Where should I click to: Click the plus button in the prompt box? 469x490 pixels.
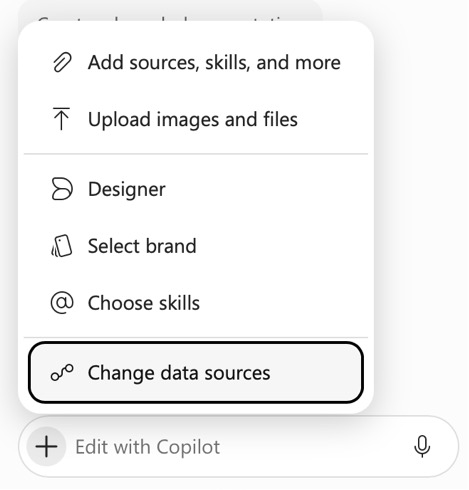coord(46,446)
